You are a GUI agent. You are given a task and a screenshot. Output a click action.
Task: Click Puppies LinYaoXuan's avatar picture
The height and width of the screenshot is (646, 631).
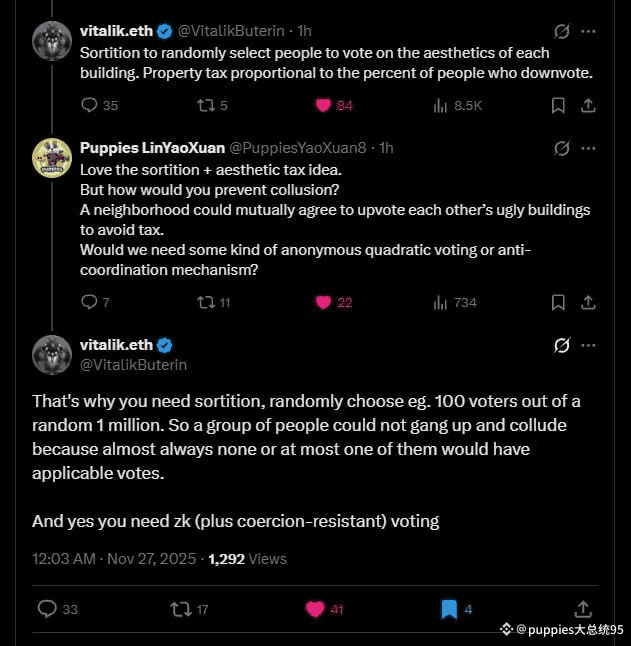tap(51, 158)
